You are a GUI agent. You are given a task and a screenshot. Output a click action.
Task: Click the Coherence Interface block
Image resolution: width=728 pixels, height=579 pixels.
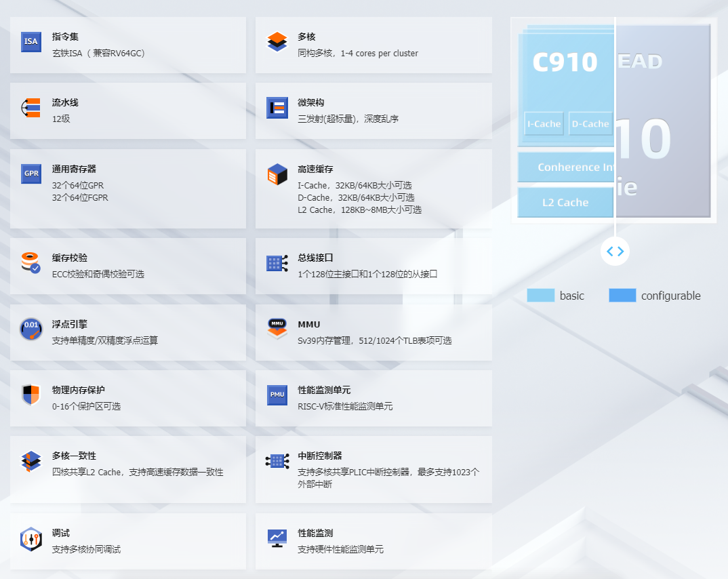(565, 167)
